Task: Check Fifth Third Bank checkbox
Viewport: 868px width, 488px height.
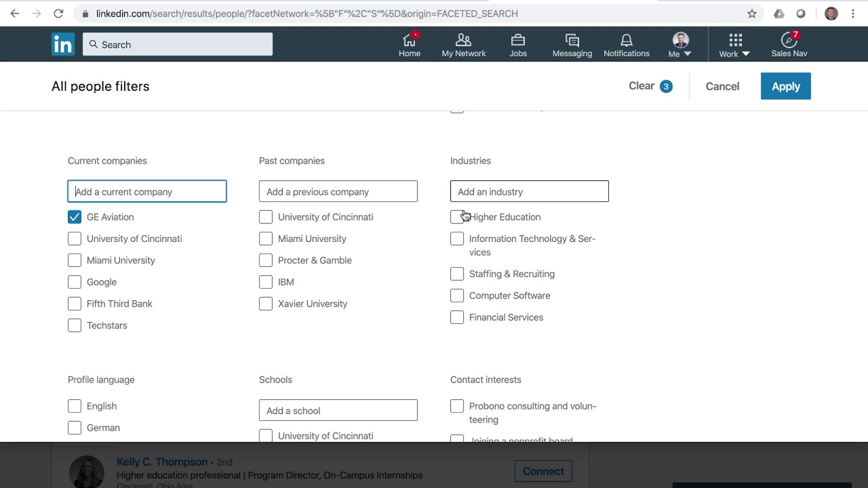Action: (x=75, y=304)
